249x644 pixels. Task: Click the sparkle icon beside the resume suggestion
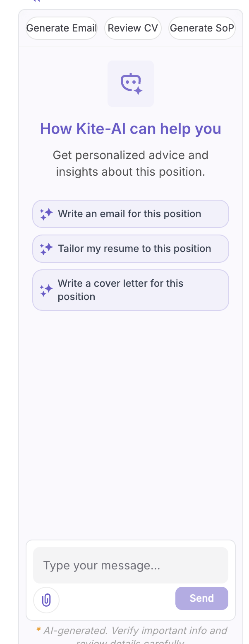pos(46,248)
